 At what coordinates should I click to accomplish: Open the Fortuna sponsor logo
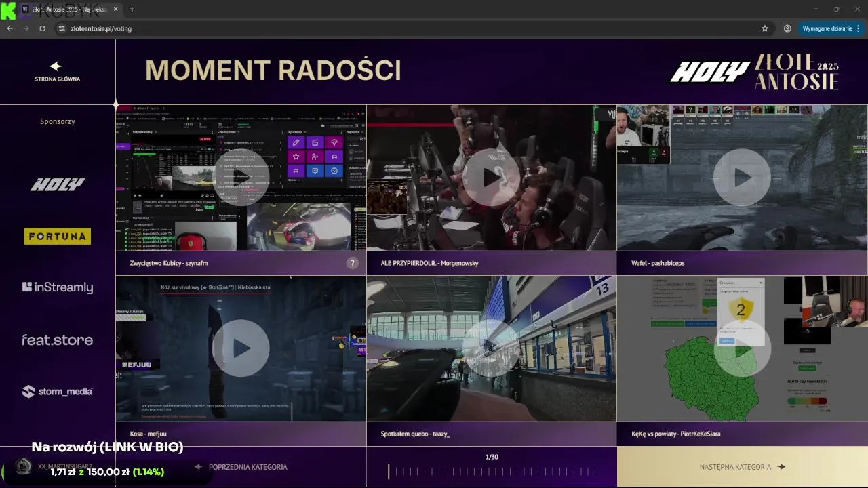pyautogui.click(x=58, y=236)
